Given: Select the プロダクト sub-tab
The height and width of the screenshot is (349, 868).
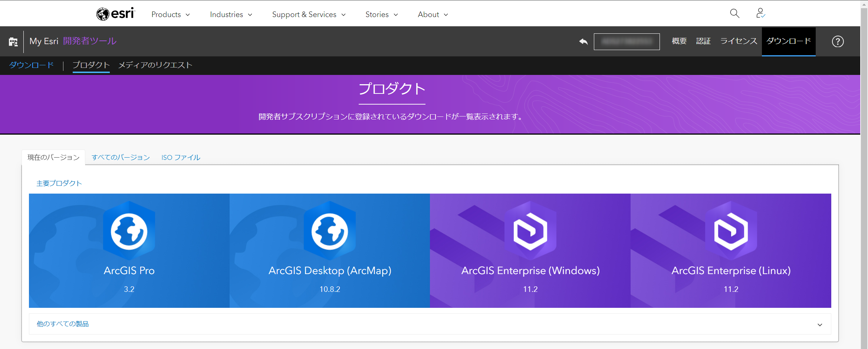Looking at the screenshot, I should (x=91, y=65).
